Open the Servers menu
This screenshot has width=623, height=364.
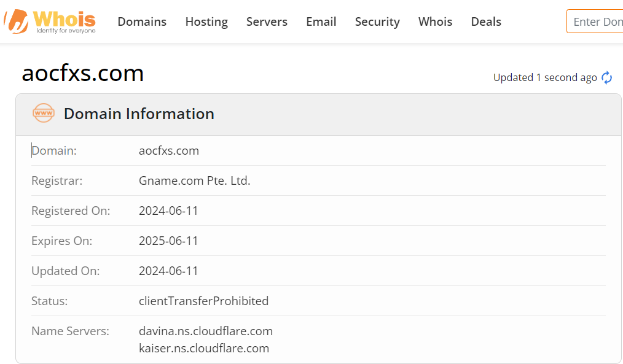(x=267, y=21)
